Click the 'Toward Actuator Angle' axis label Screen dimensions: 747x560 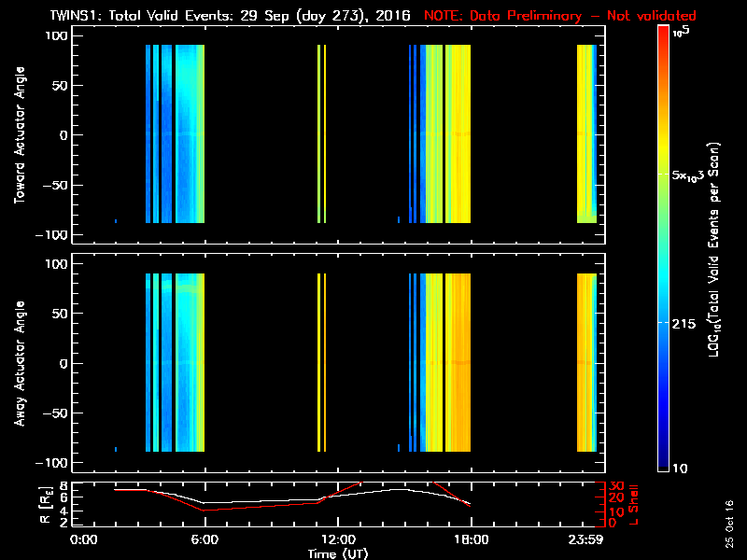coord(20,135)
